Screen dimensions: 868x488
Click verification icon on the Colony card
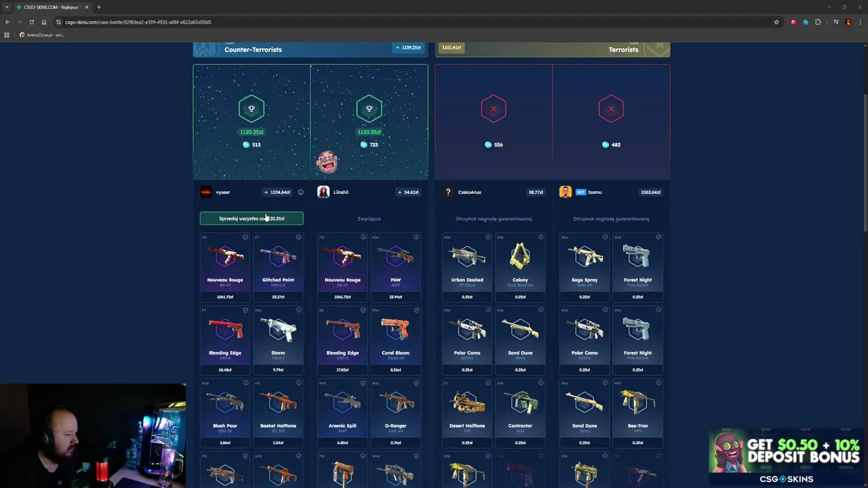[x=540, y=237]
